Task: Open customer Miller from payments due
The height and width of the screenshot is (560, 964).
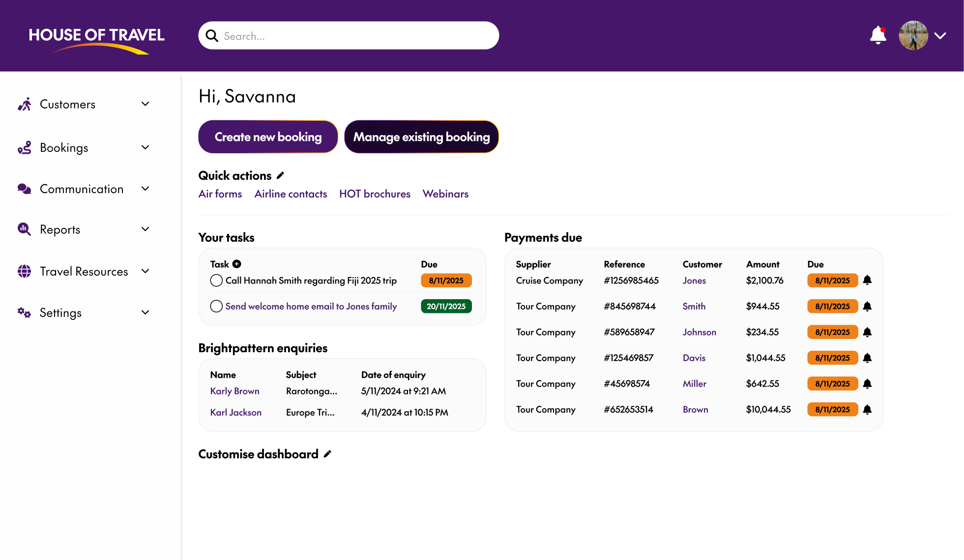Action: [x=695, y=384]
